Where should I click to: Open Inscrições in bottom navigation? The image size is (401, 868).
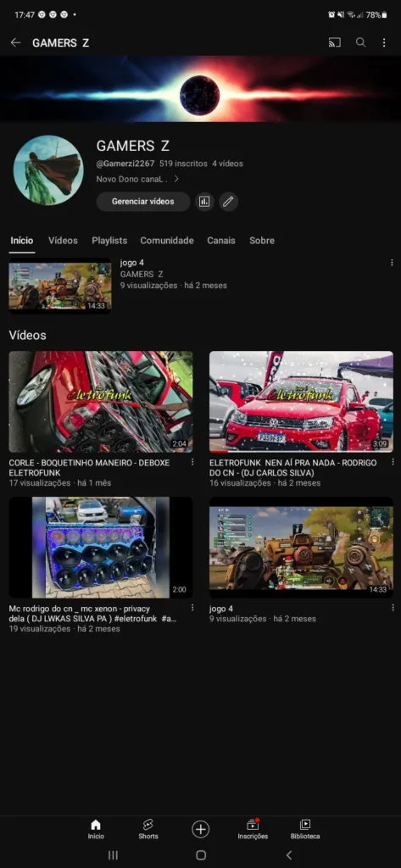(x=253, y=829)
